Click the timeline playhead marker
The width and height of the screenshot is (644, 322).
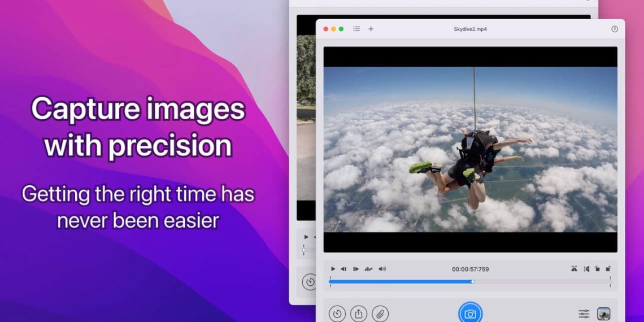(x=473, y=281)
